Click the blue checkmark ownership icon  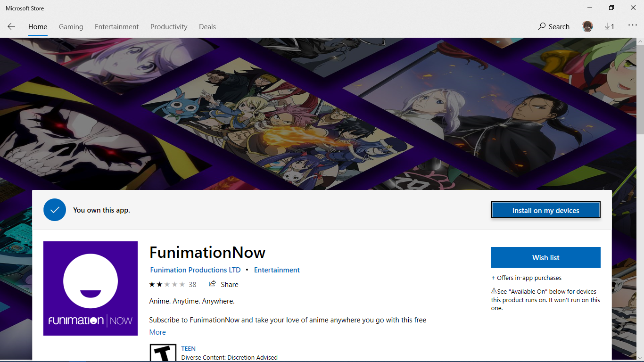(55, 210)
